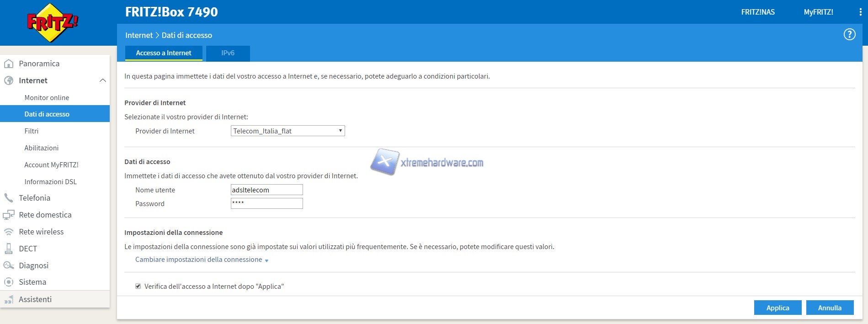Click the Panoramica home icon

pyautogui.click(x=9, y=64)
